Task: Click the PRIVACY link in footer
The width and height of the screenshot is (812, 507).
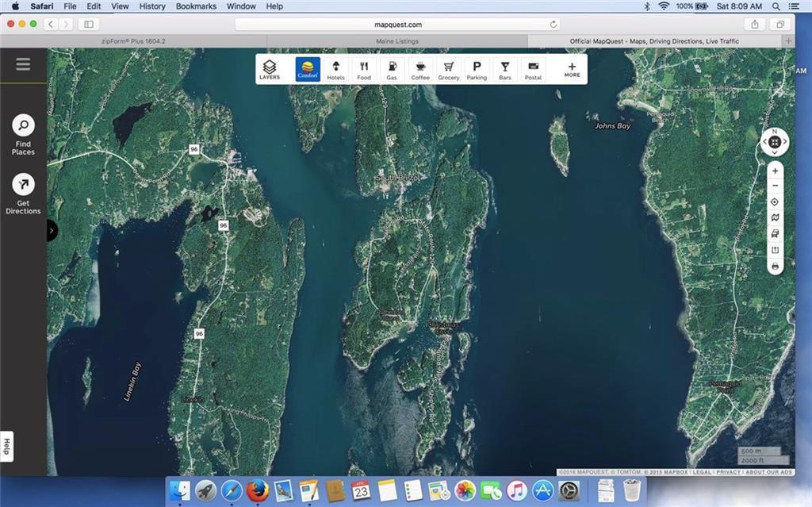Action: (x=729, y=472)
